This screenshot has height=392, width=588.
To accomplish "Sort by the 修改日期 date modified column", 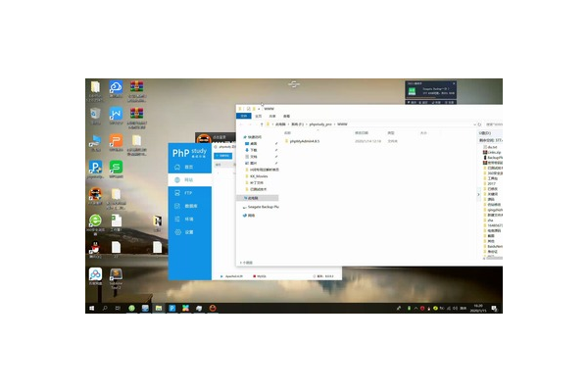I will (362, 133).
